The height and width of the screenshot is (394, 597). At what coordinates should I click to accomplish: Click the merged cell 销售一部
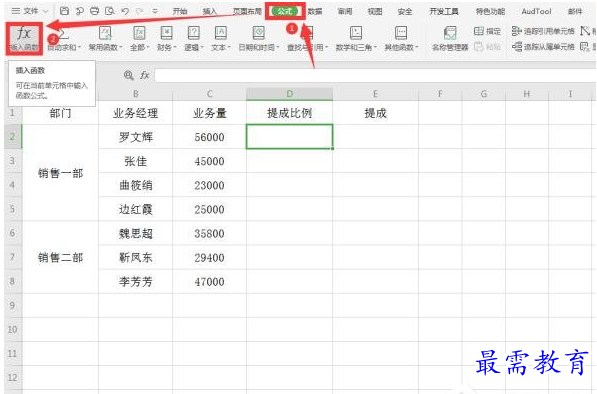pos(61,173)
